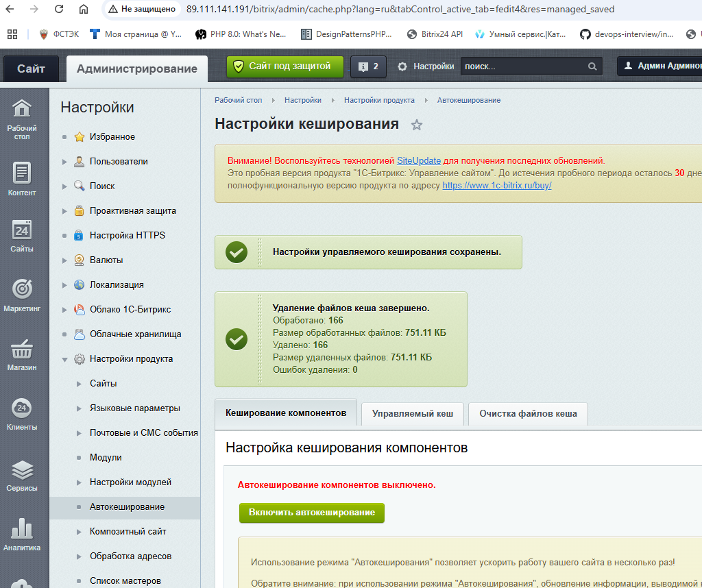The width and height of the screenshot is (702, 588).
Task: Expand Проактивная защита node
Action: click(64, 211)
